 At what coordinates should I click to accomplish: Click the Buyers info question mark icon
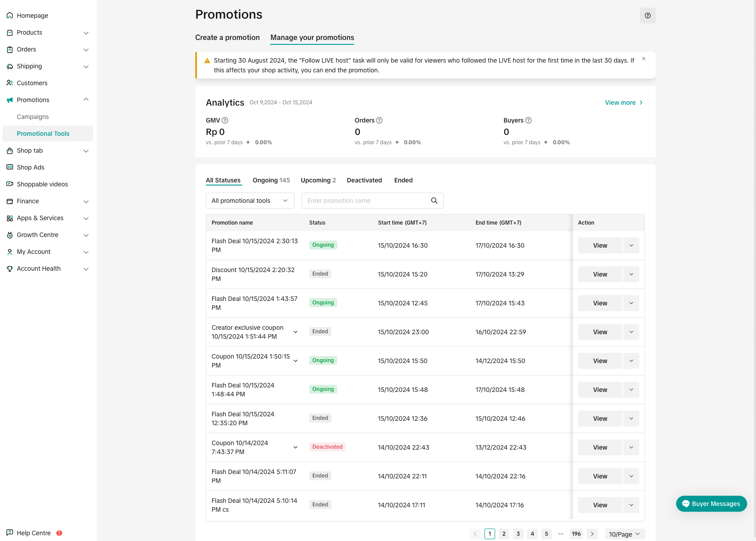(x=528, y=120)
